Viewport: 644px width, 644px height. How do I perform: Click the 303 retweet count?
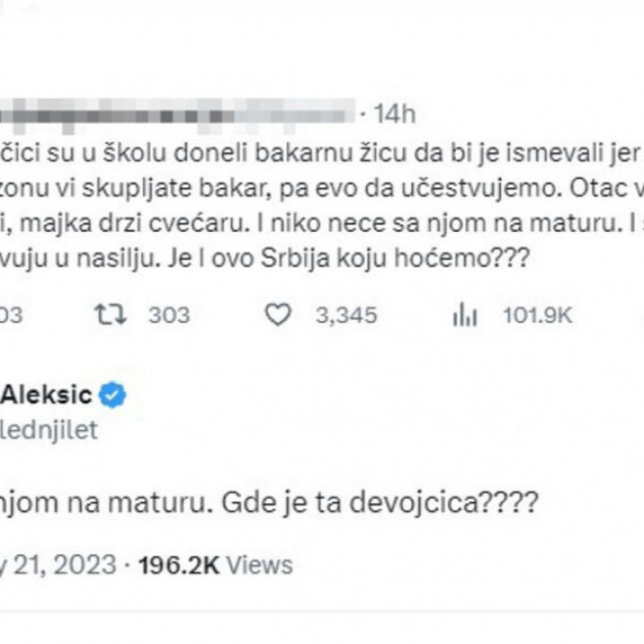tap(169, 316)
